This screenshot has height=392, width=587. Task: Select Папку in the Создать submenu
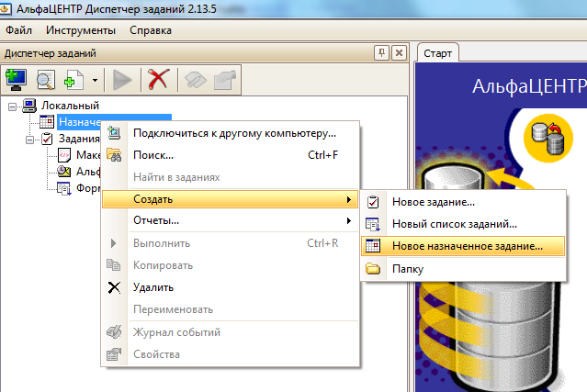click(463, 269)
